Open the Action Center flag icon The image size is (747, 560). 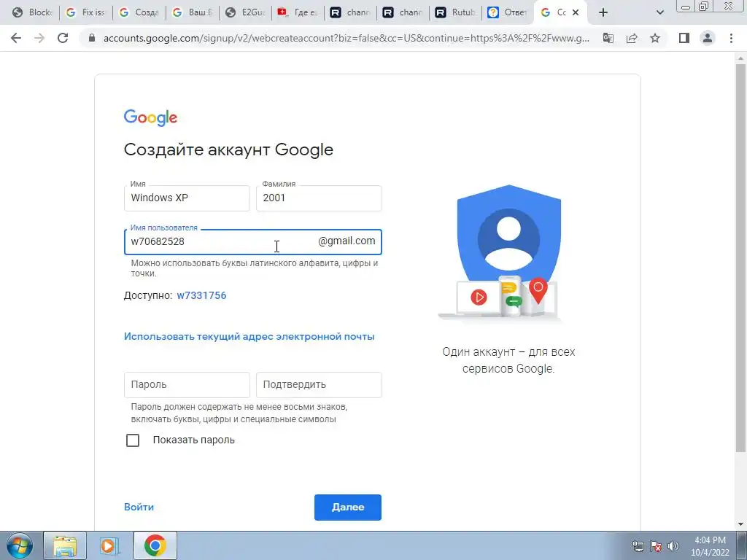tap(656, 546)
